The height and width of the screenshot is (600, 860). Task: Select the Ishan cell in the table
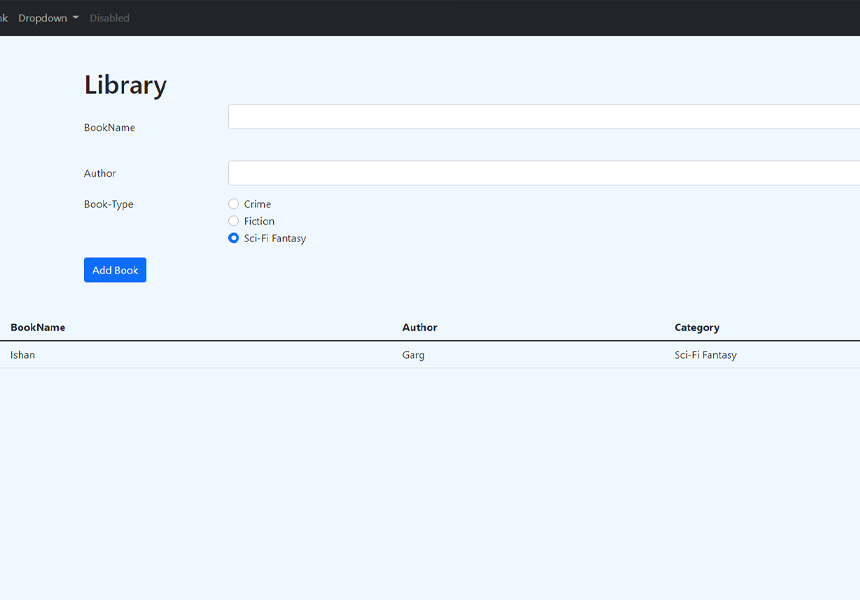[x=23, y=355]
